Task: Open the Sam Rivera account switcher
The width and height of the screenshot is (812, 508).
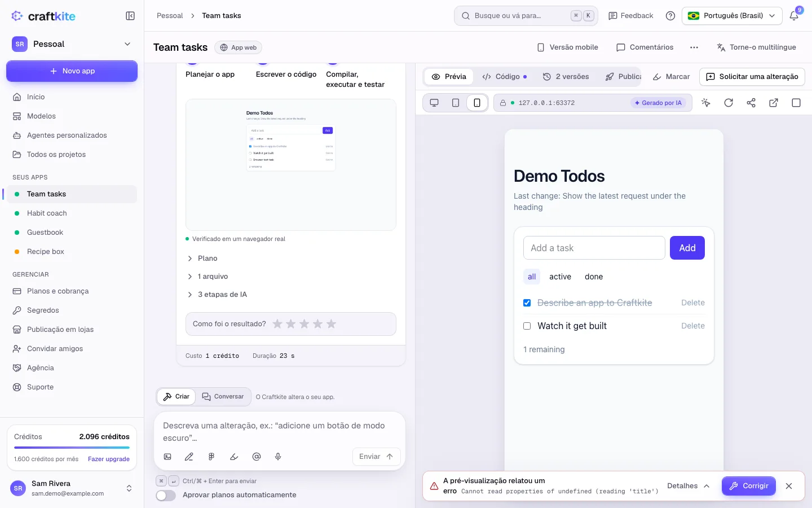Action: [72, 488]
